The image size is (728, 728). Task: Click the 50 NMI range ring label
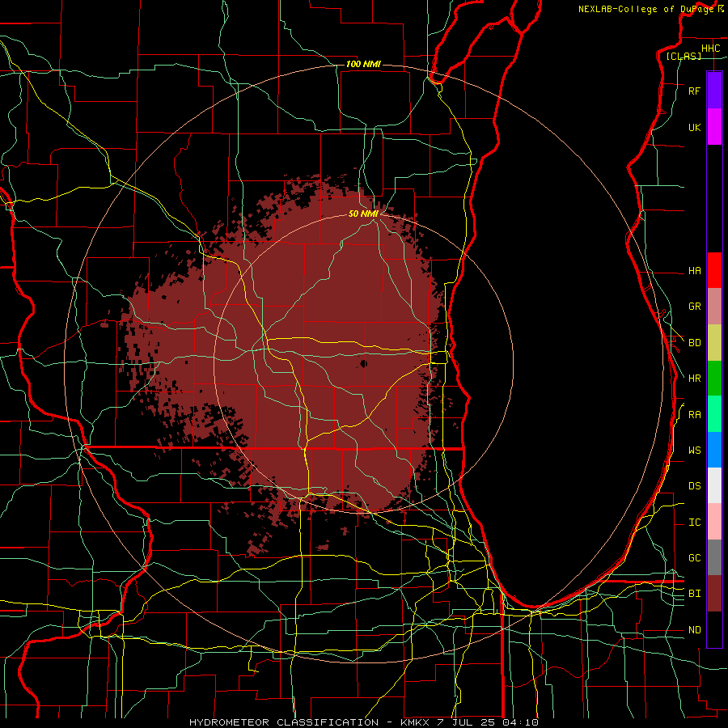click(x=363, y=214)
